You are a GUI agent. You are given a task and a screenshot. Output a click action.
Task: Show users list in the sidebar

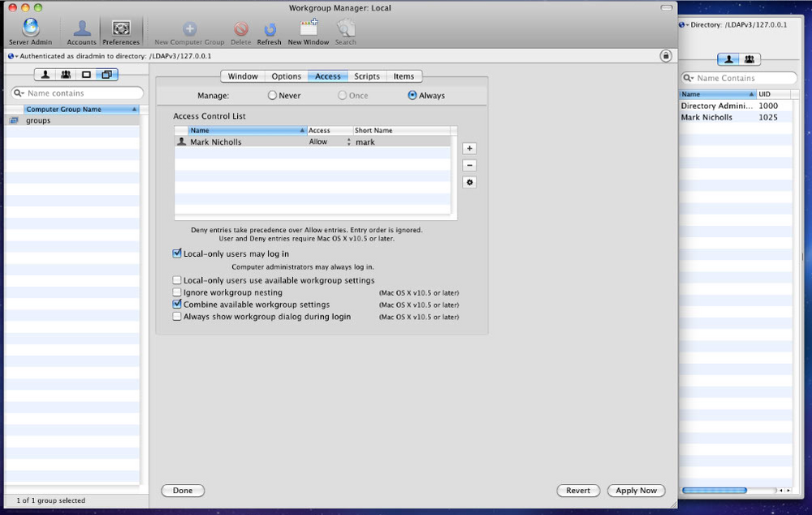45,75
